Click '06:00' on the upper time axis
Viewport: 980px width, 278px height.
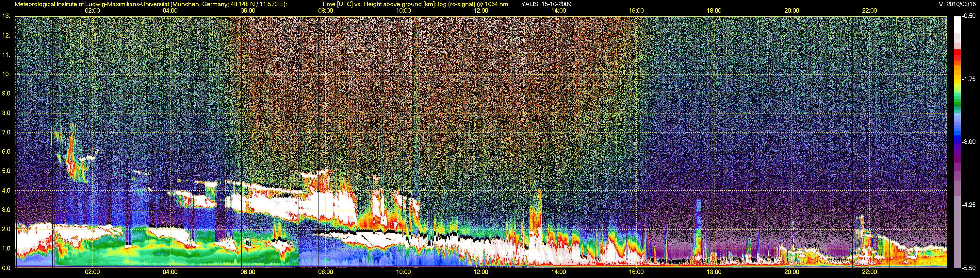click(x=248, y=11)
